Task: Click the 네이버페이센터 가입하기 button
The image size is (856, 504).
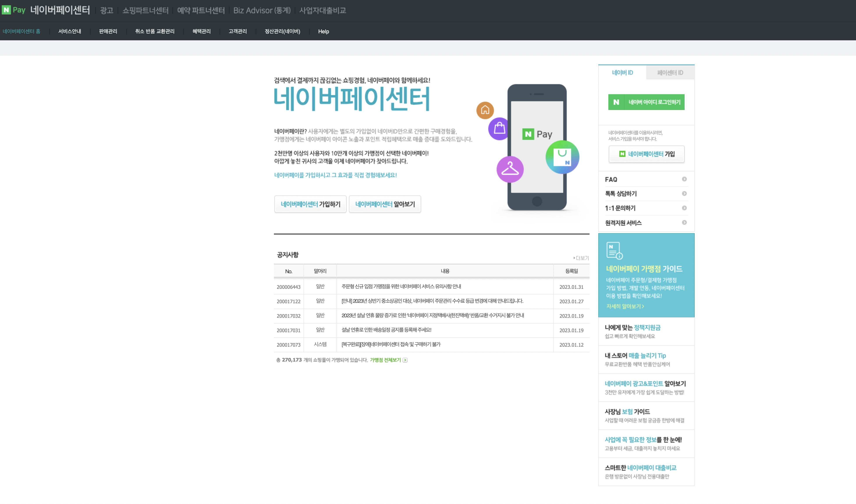Action: pos(310,204)
